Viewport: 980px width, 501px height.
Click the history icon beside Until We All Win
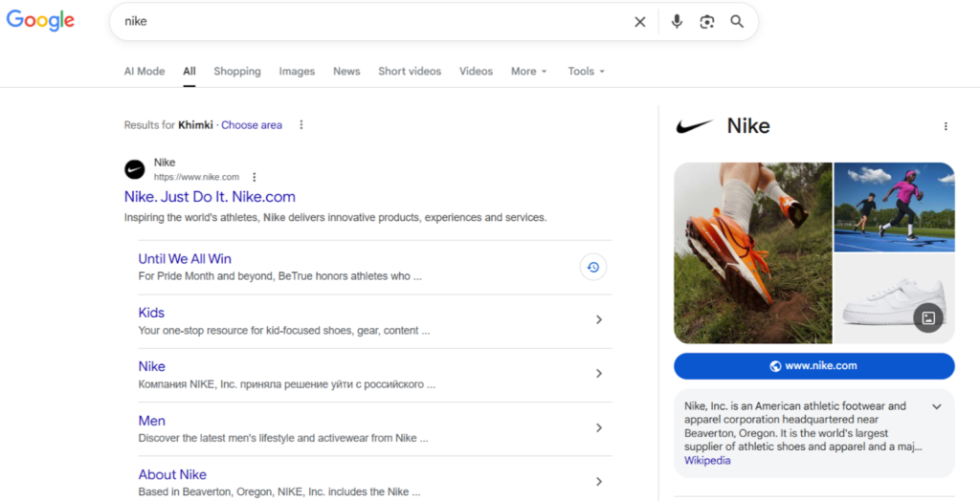tap(593, 268)
